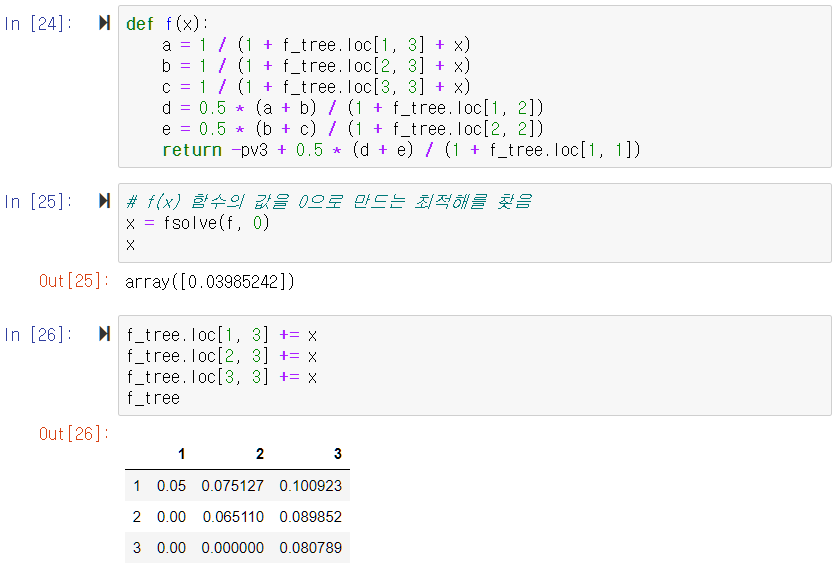Click the line starting 'b = 1 /'
This screenshot has height=567, width=839.
pos(316,66)
